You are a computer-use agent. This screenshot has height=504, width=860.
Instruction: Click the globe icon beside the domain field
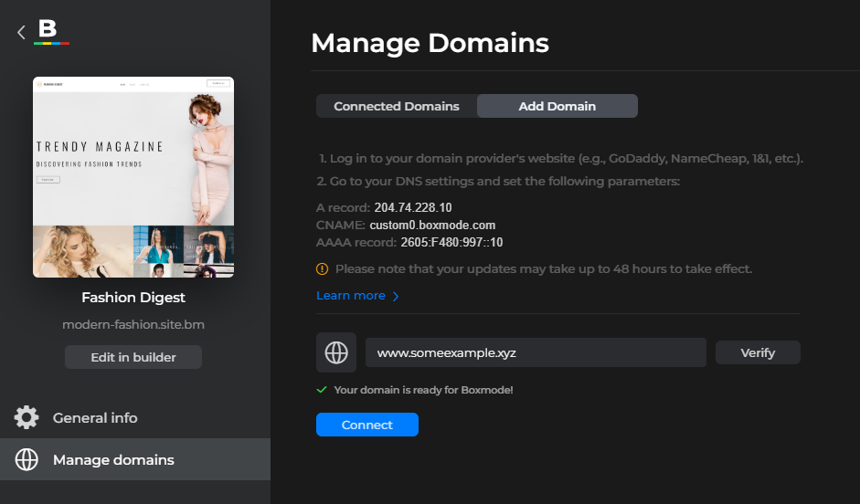pyautogui.click(x=336, y=352)
